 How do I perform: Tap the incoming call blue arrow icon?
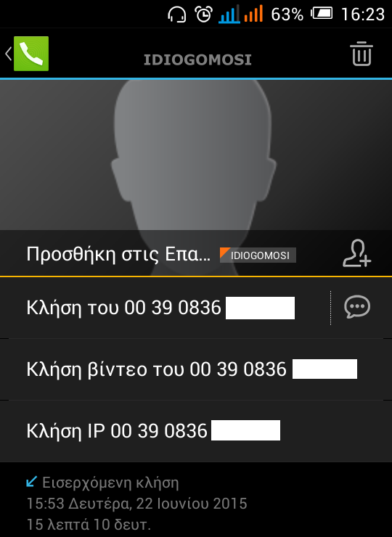(x=31, y=482)
